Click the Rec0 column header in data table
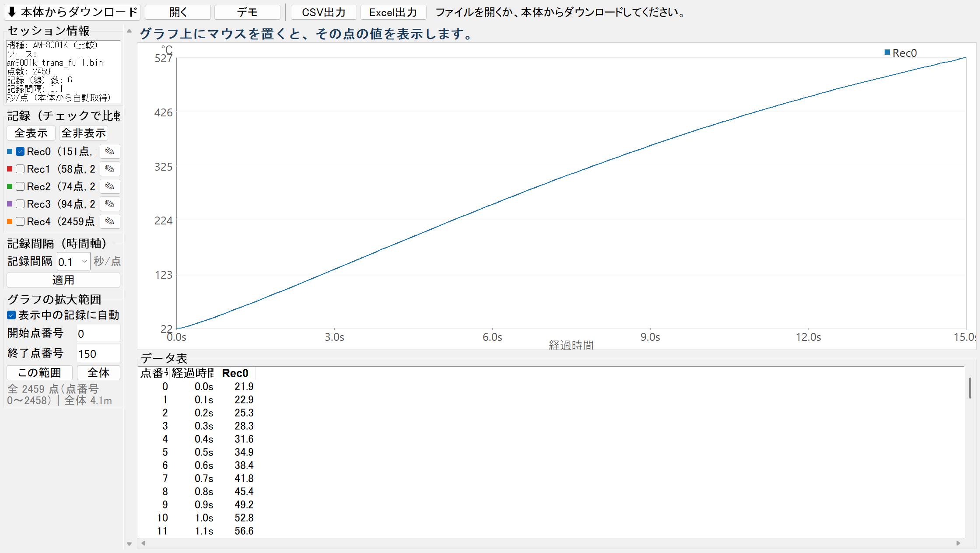 tap(235, 373)
